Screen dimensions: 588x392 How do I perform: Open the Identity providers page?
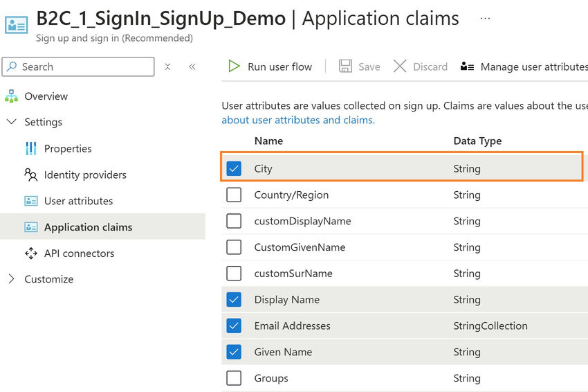[85, 175]
